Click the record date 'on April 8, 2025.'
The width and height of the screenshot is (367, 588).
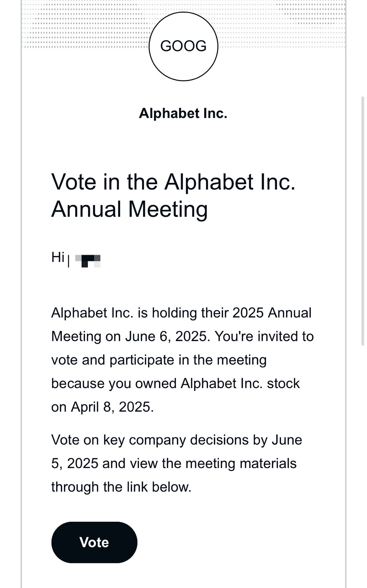[x=102, y=407]
